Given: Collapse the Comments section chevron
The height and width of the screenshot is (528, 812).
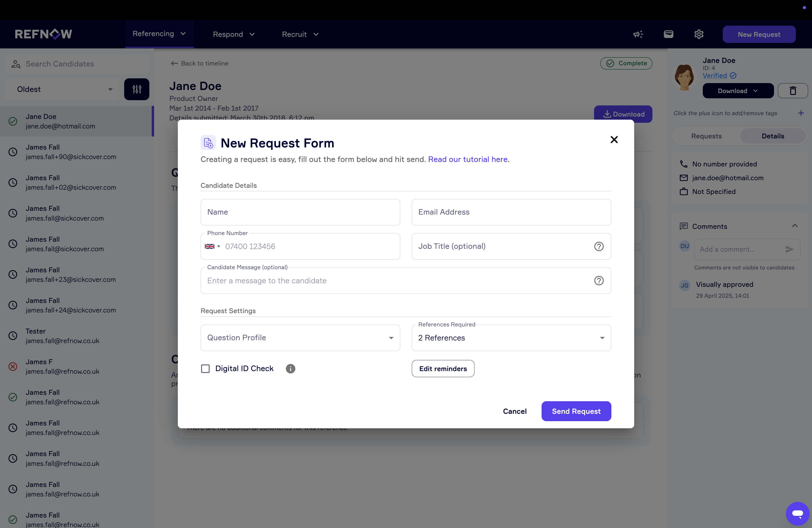Looking at the screenshot, I should [x=795, y=226].
